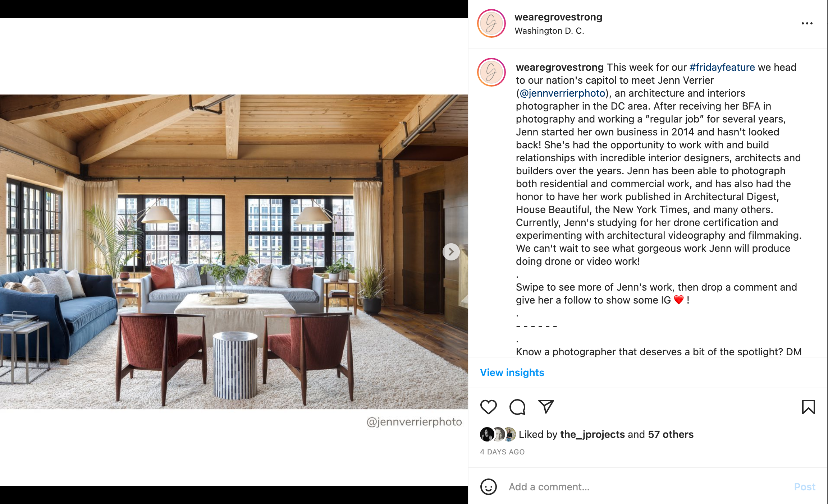Open the #fridayfeature hashtag
Viewport: 828px width, 504px height.
[x=722, y=67]
